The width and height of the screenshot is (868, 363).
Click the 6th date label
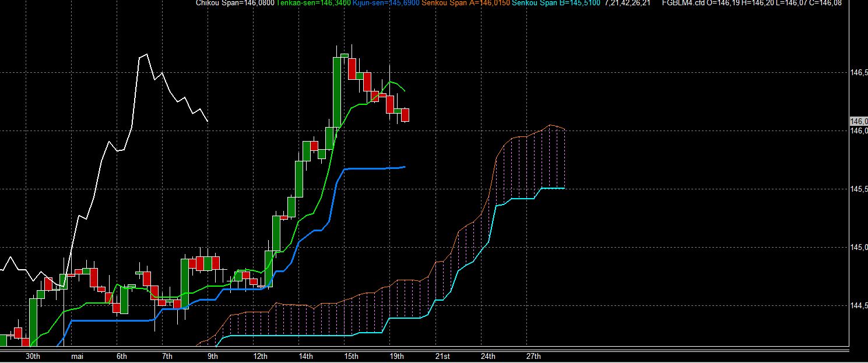[122, 356]
